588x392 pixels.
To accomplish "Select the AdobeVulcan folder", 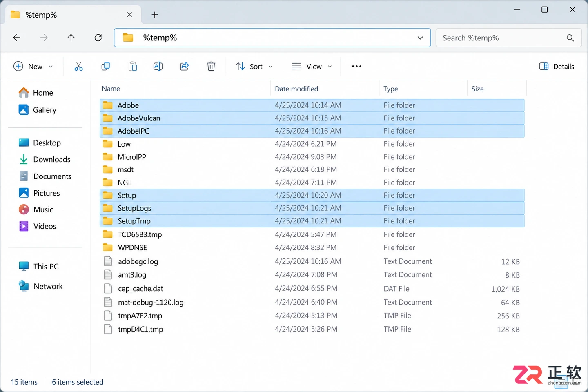I will click(x=312, y=118).
